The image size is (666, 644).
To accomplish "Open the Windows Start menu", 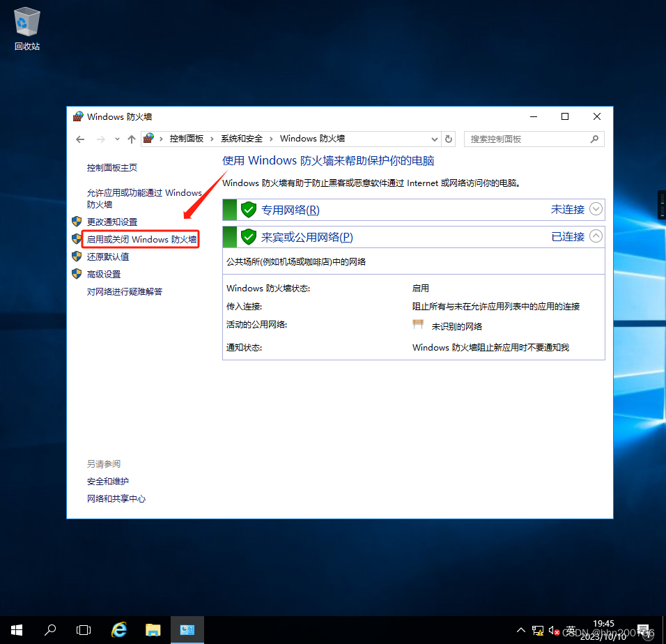I will pyautogui.click(x=17, y=630).
